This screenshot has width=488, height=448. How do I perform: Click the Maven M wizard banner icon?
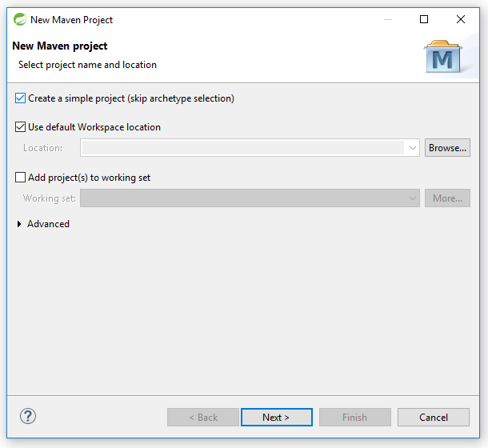pos(443,56)
